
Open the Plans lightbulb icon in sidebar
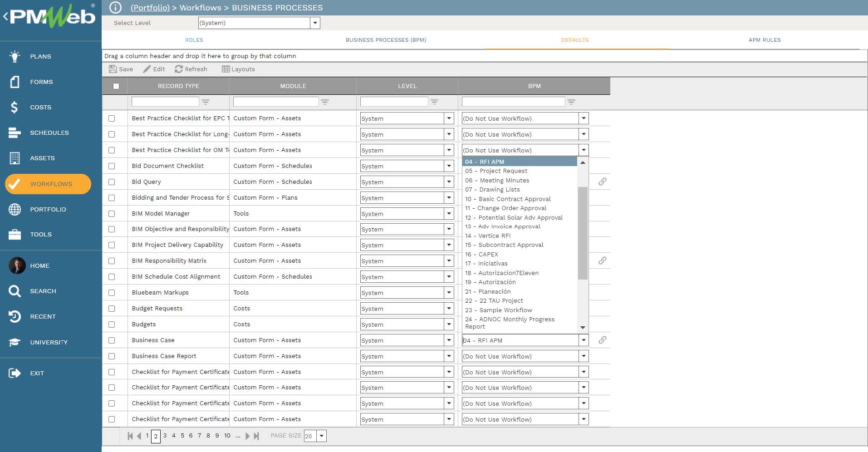15,56
